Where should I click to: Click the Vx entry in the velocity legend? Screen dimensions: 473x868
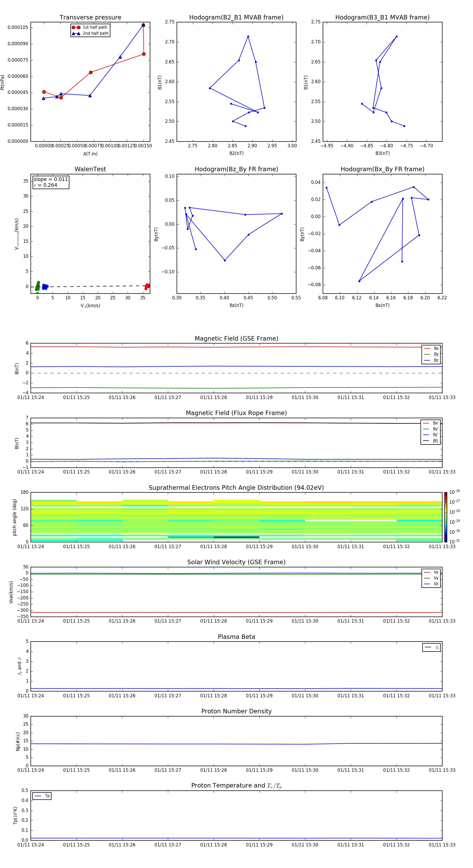pyautogui.click(x=431, y=572)
